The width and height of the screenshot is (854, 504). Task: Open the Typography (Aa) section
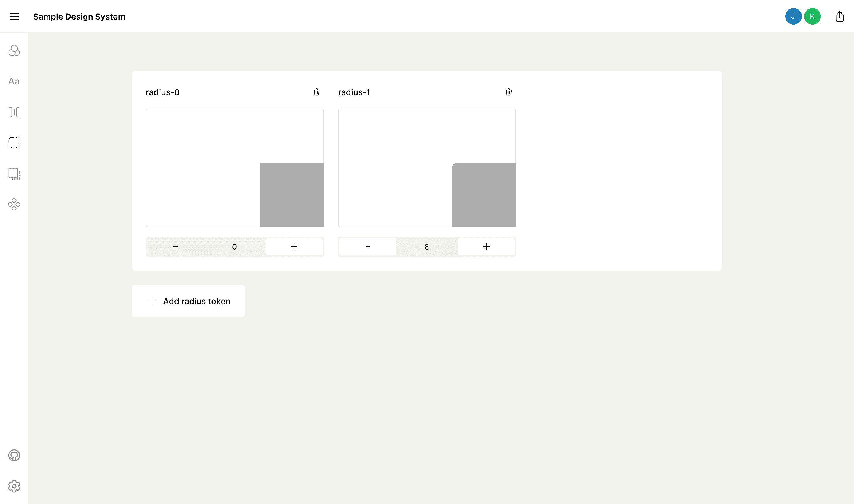tap(14, 82)
